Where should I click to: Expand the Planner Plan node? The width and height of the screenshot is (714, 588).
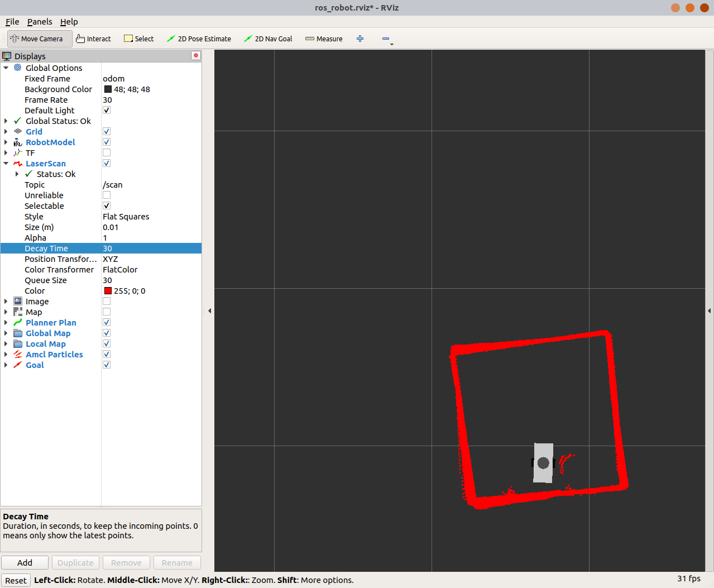6,322
